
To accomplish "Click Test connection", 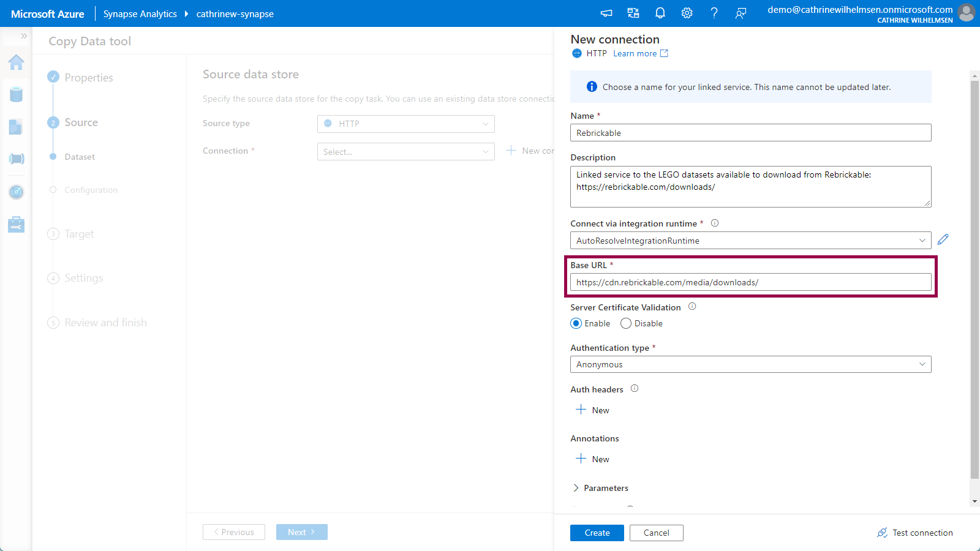I will [915, 533].
